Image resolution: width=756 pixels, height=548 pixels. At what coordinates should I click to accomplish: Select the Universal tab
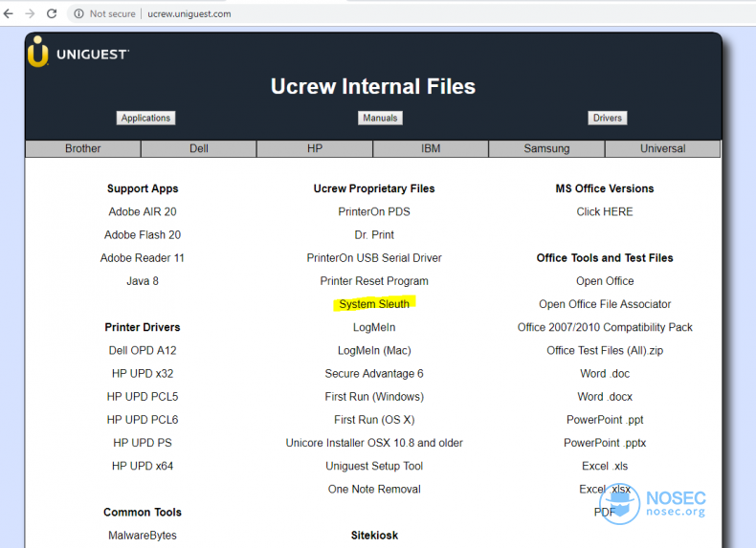click(662, 148)
